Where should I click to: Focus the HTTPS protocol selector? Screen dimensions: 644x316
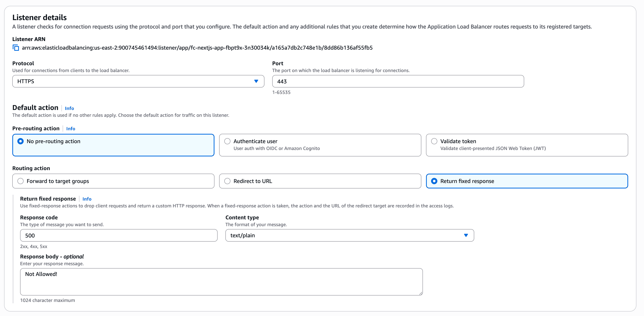click(x=138, y=81)
